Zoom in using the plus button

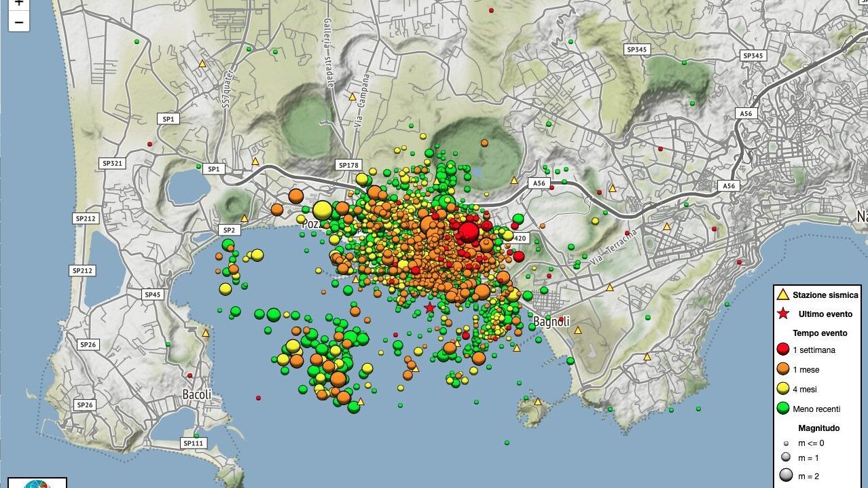coord(18,3)
